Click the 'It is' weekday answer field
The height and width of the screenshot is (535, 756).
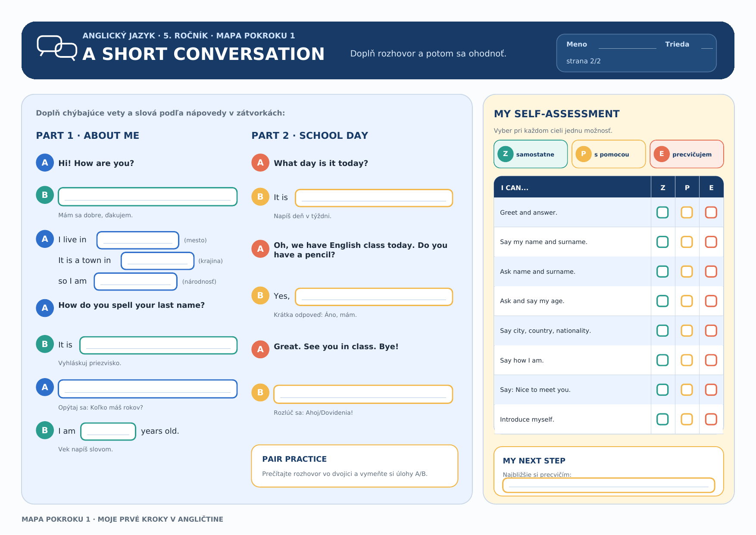pyautogui.click(x=374, y=198)
